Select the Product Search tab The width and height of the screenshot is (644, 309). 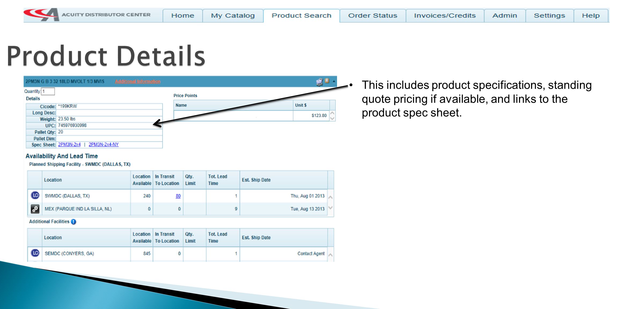301,16
